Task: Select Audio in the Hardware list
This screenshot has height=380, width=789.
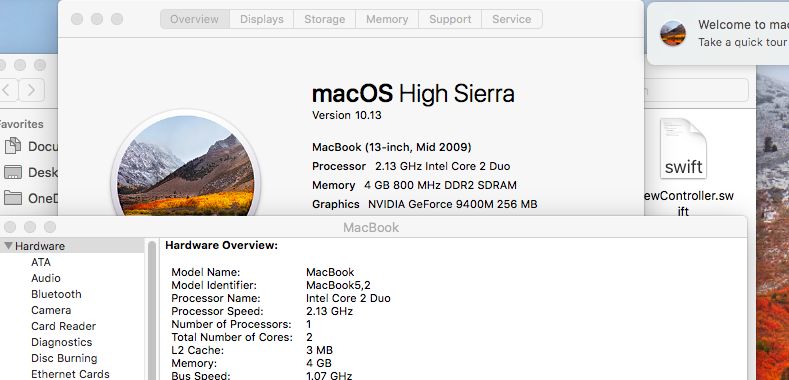Action: point(46,278)
